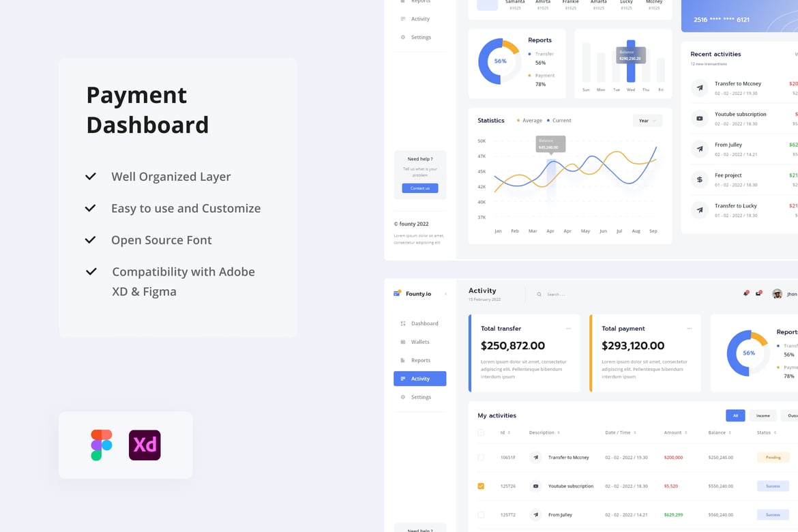Select the highlighted Activity sidebar item
The width and height of the screenshot is (798, 532).
coord(420,379)
